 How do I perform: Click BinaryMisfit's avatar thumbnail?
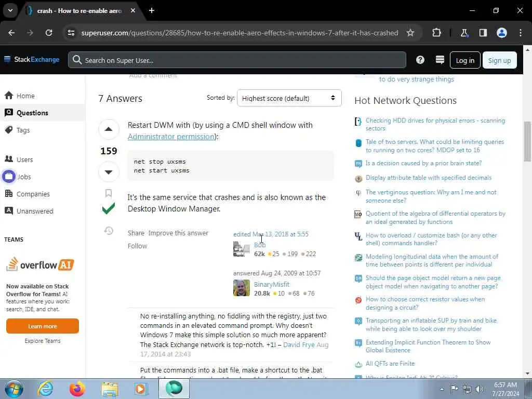pos(242,288)
